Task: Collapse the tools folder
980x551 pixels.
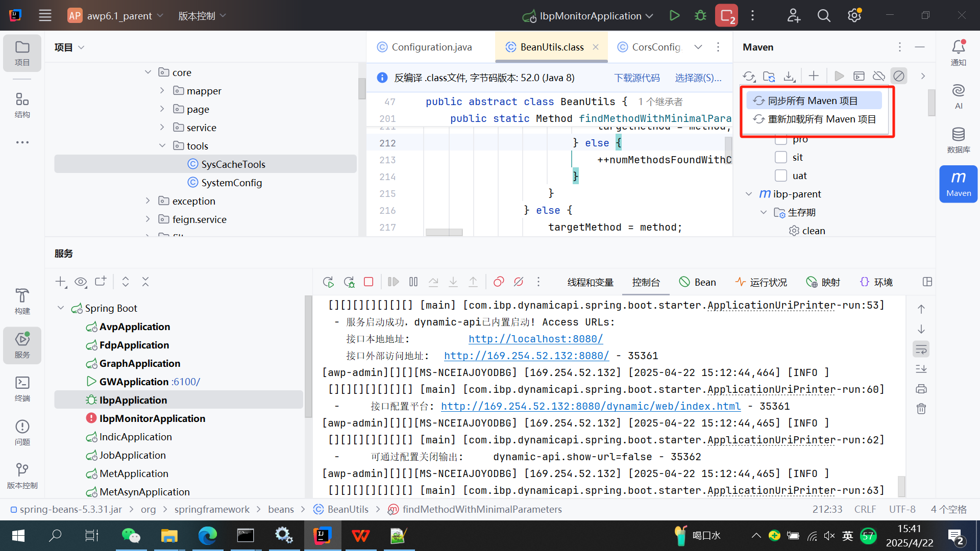Action: [162, 145]
